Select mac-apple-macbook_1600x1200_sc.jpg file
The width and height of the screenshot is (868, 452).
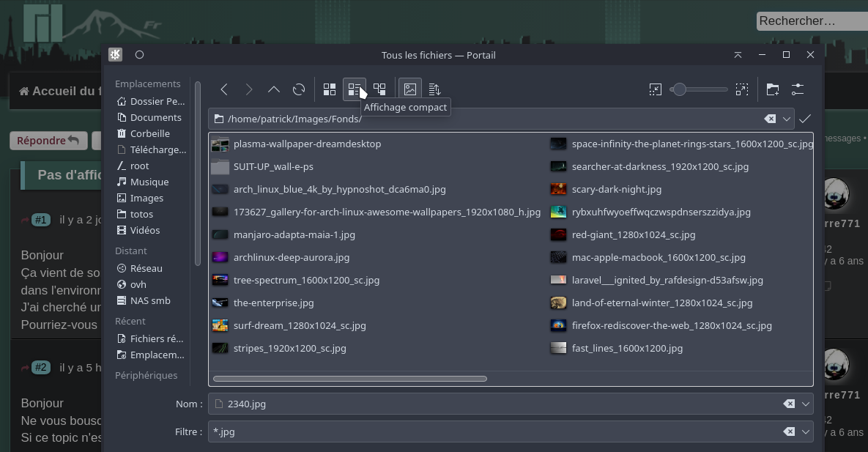click(648, 258)
